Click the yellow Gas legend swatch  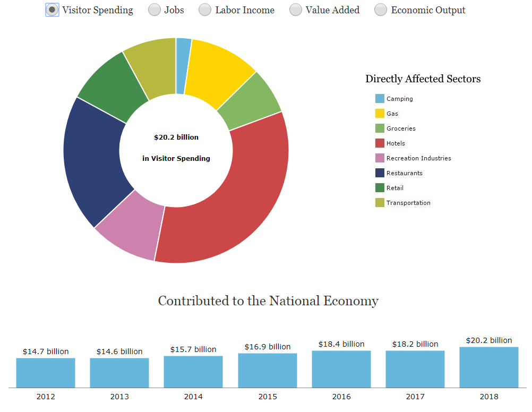[x=380, y=114]
